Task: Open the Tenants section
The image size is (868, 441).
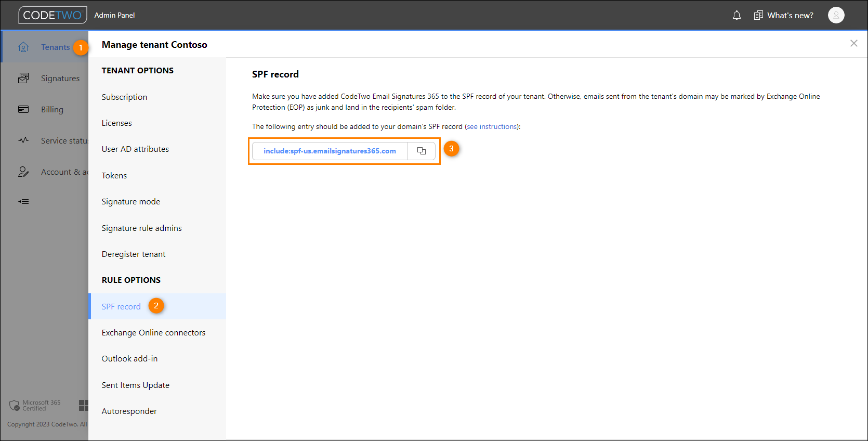Action: [55, 47]
